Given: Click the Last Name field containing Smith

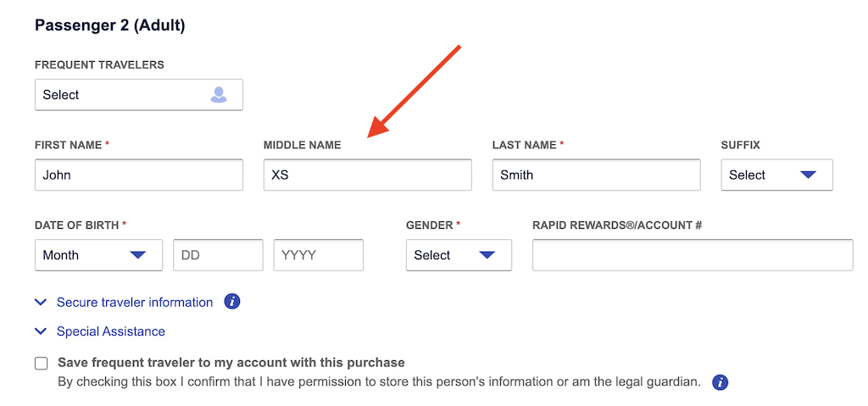Looking at the screenshot, I should (x=596, y=175).
